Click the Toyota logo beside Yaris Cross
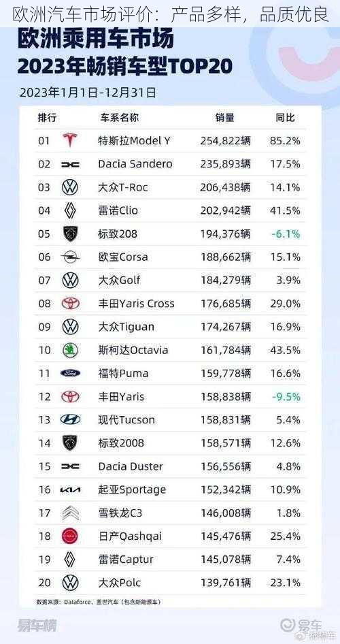340x644 pixels. coord(70,304)
